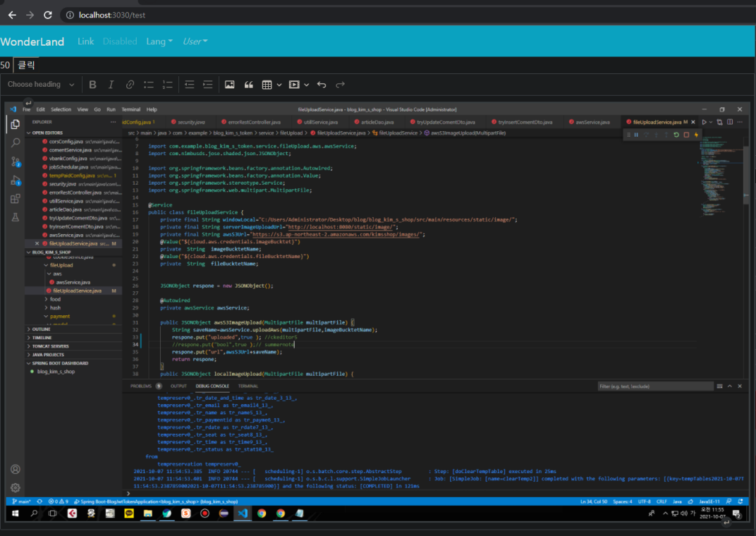Click the 클릭 button

pyautogui.click(x=26, y=65)
